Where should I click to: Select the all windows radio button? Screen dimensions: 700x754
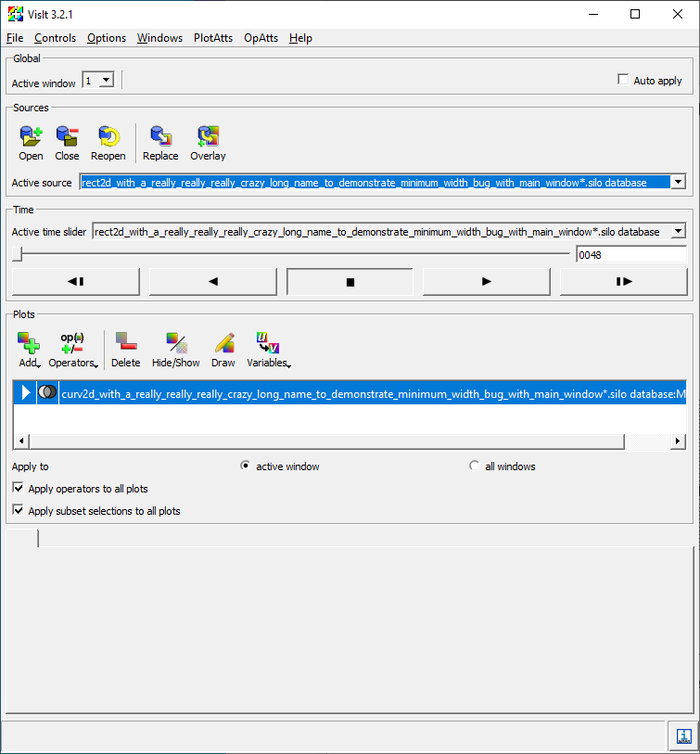coord(474,466)
